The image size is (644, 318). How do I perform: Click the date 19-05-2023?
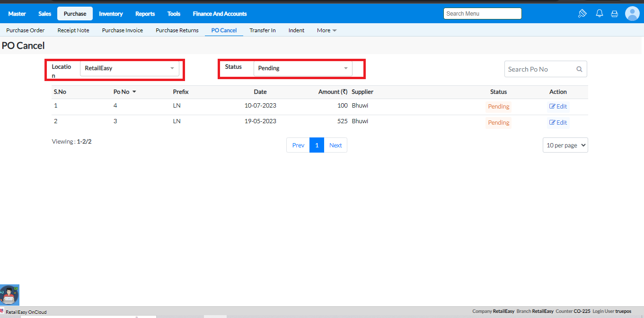point(260,121)
